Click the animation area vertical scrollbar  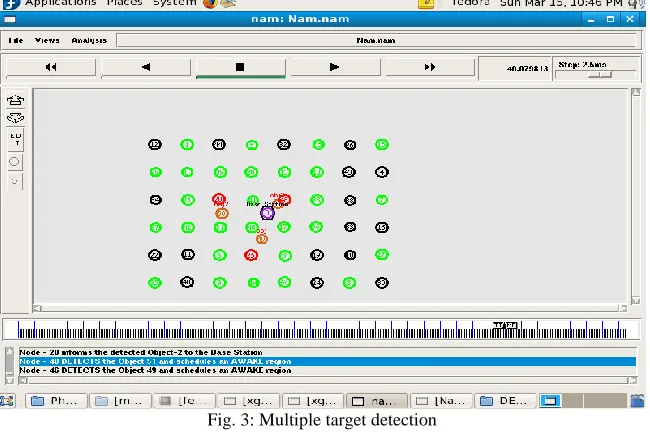pos(636,196)
